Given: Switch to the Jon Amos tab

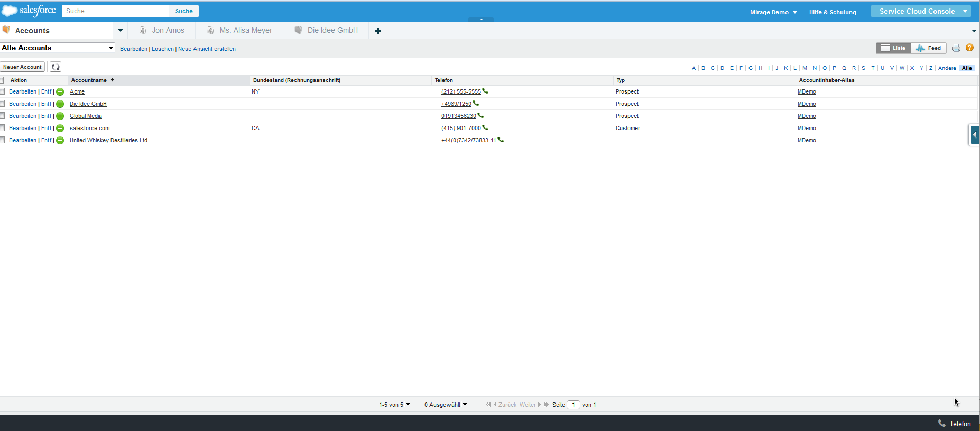Looking at the screenshot, I should [162, 31].
